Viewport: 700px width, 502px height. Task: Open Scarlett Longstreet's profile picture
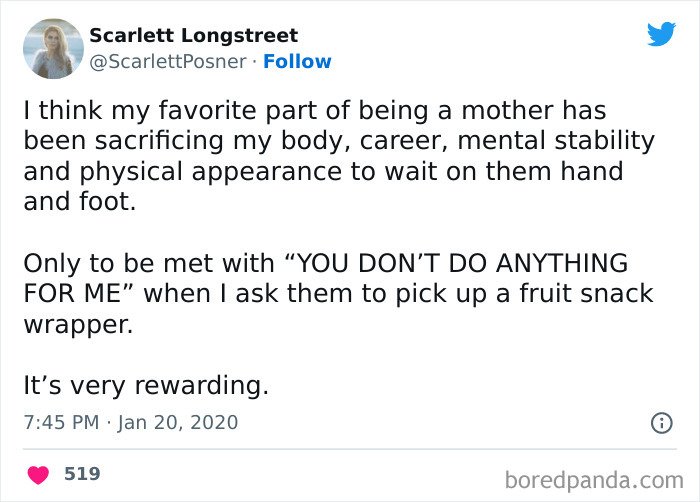[x=52, y=48]
